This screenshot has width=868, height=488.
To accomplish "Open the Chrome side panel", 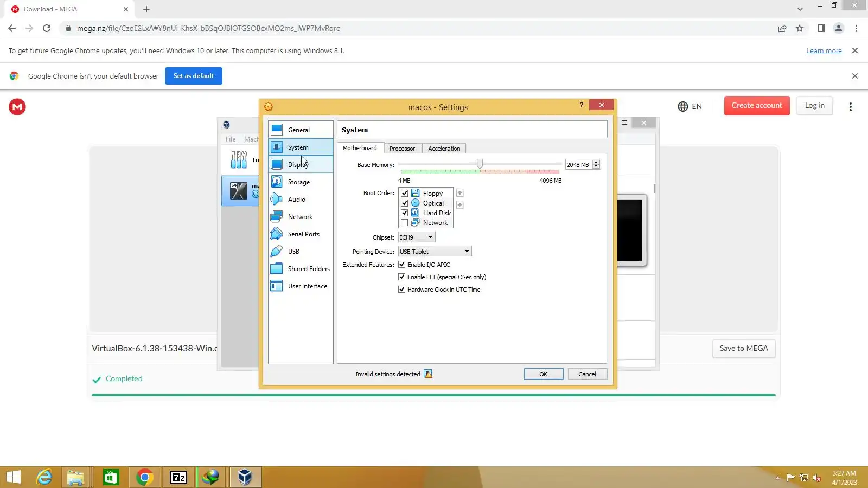I will (821, 28).
